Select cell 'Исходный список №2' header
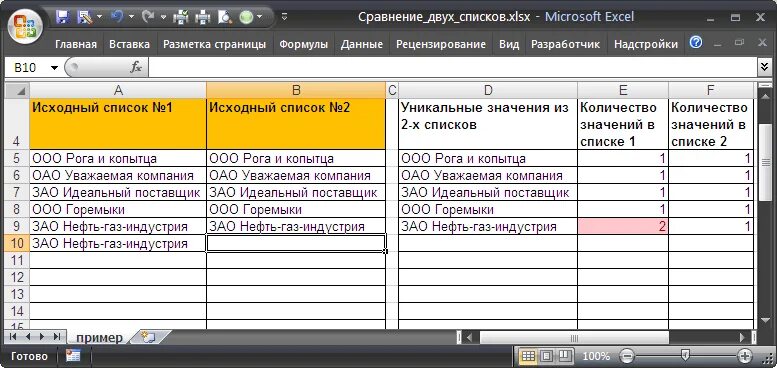This screenshot has width=777, height=368. (x=296, y=124)
